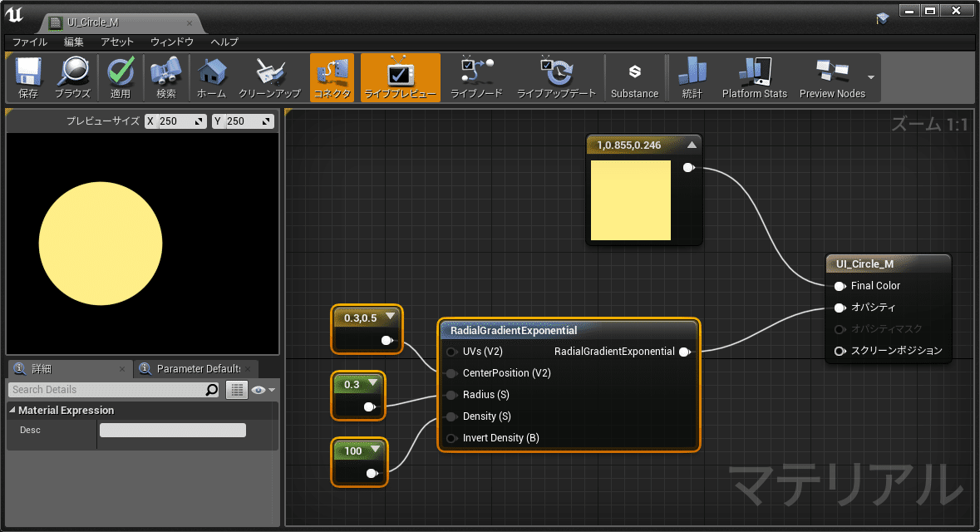This screenshot has width=980, height=532.
Task: Close the UI_Circle_M tab
Action: coord(190,23)
